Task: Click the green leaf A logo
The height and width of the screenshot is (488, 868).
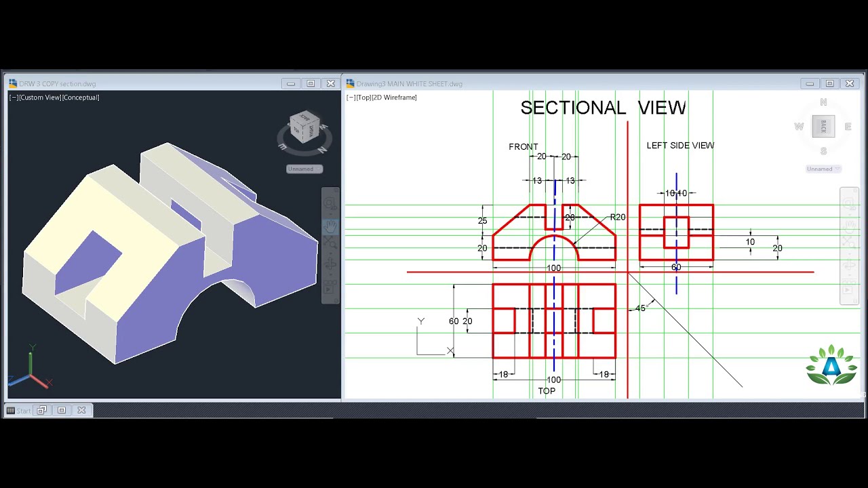Action: tap(831, 365)
